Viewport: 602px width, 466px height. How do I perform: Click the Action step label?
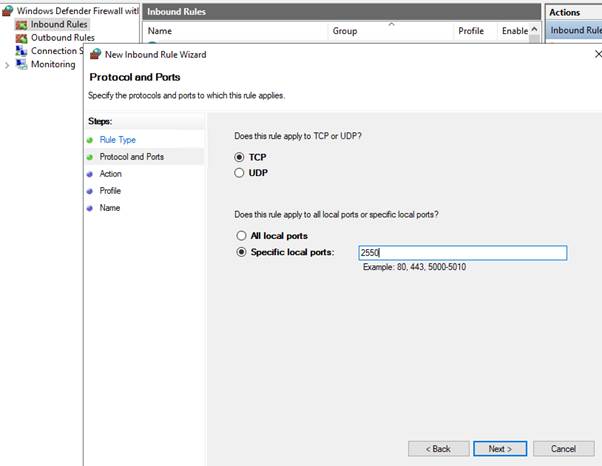point(111,174)
